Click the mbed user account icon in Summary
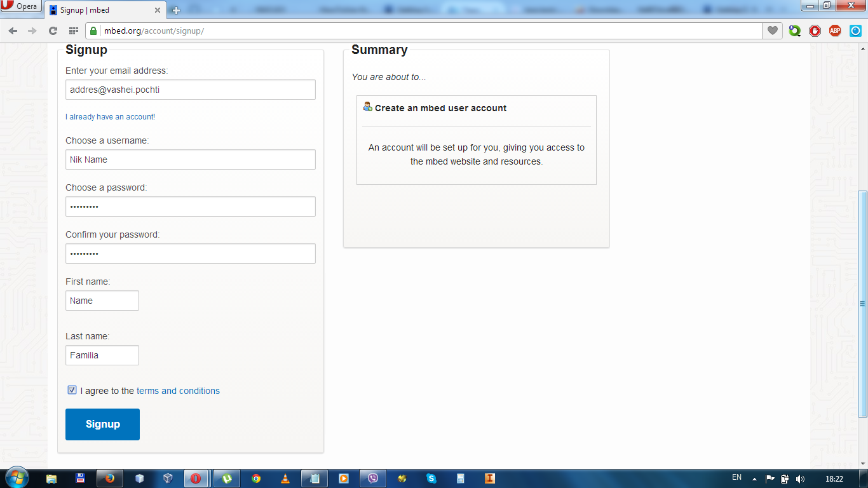Image resolution: width=868 pixels, height=488 pixels. tap(367, 107)
